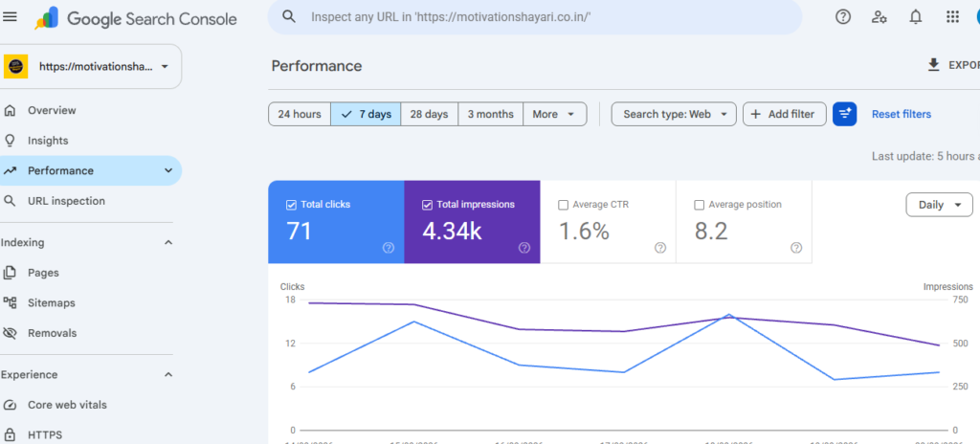This screenshot has width=980, height=444.
Task: Show help for Average position
Action: pyautogui.click(x=796, y=248)
